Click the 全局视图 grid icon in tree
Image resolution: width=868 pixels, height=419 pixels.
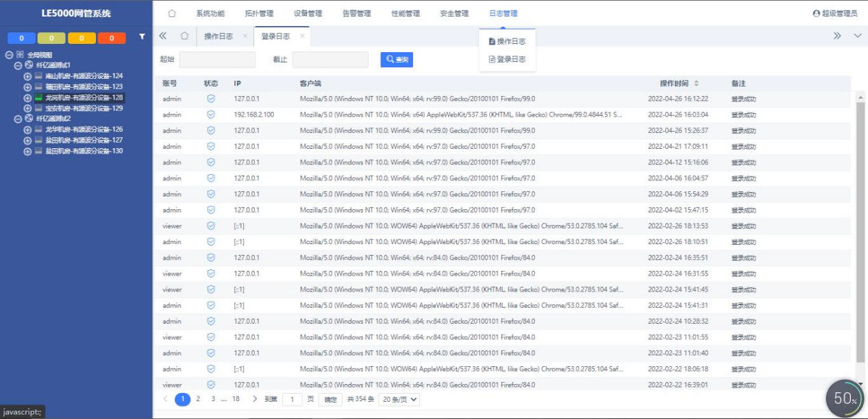point(20,55)
